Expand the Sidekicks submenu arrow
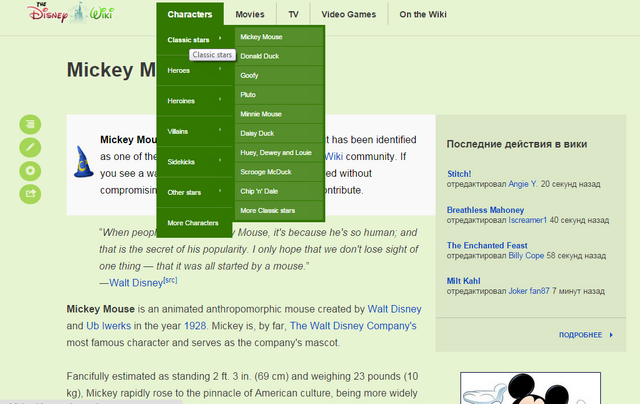Viewport: 640px width, 404px height. (220, 160)
